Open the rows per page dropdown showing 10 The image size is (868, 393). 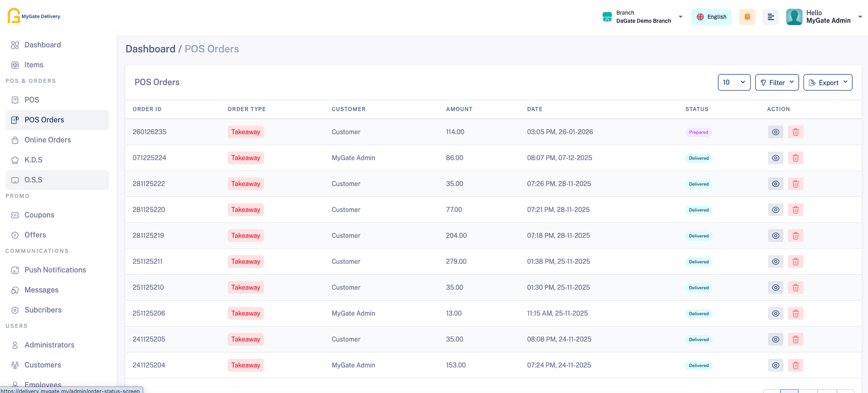(x=733, y=83)
